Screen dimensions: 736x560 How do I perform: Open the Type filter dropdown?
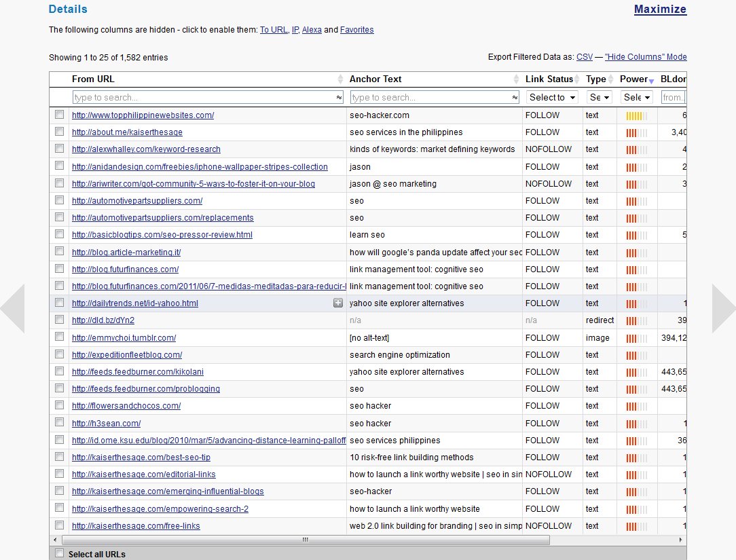coord(599,98)
